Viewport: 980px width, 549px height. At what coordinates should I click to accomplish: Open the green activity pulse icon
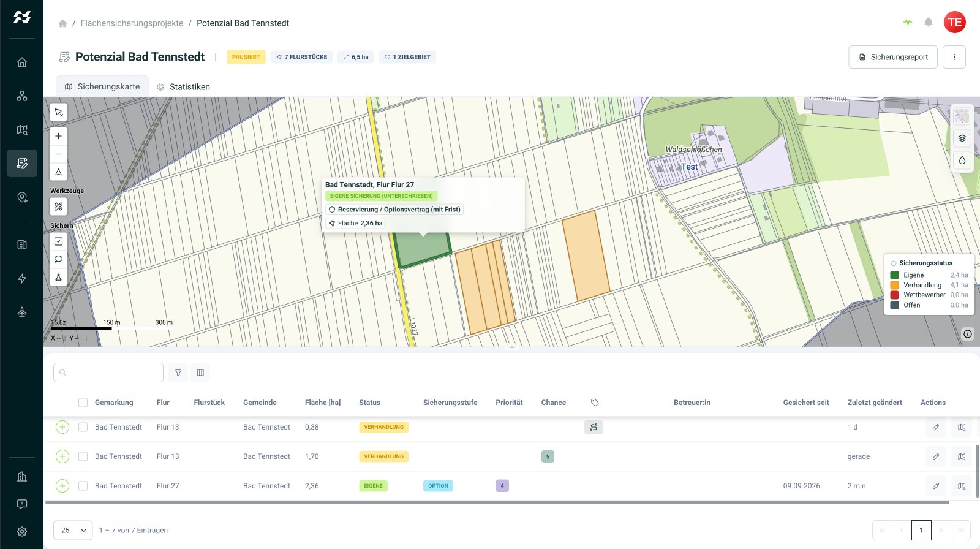[x=908, y=22]
